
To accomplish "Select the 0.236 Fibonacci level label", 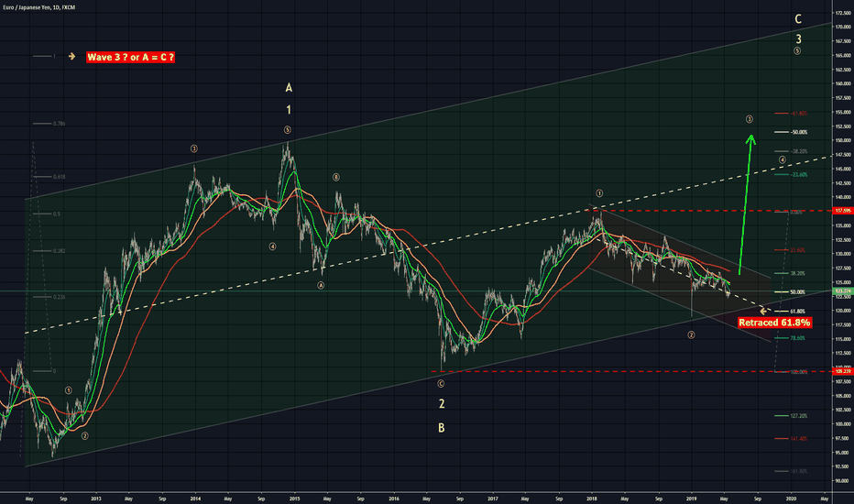I will 59,297.
